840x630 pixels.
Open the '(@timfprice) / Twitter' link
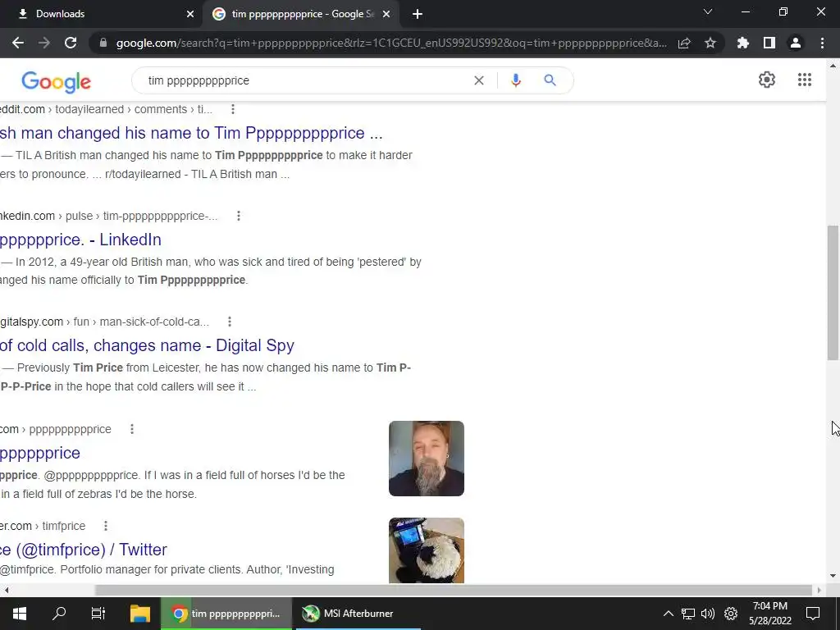pyautogui.click(x=84, y=550)
